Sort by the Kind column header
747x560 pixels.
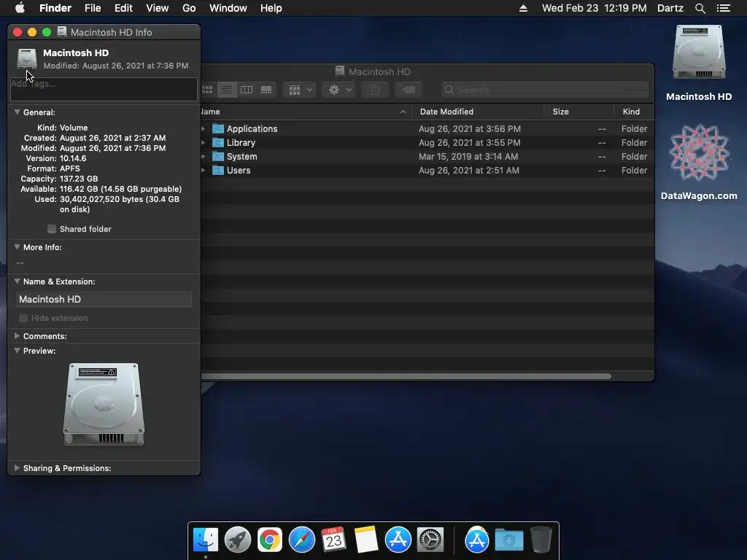(x=634, y=112)
